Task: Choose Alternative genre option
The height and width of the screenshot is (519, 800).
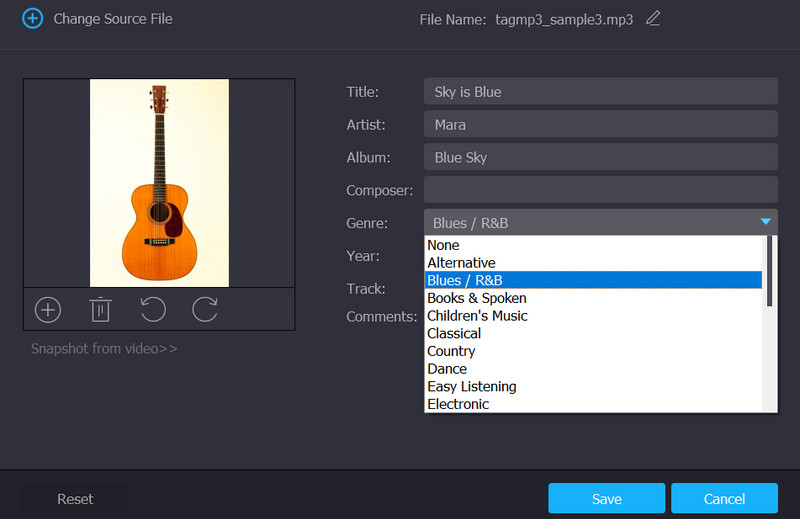Action: (x=461, y=263)
